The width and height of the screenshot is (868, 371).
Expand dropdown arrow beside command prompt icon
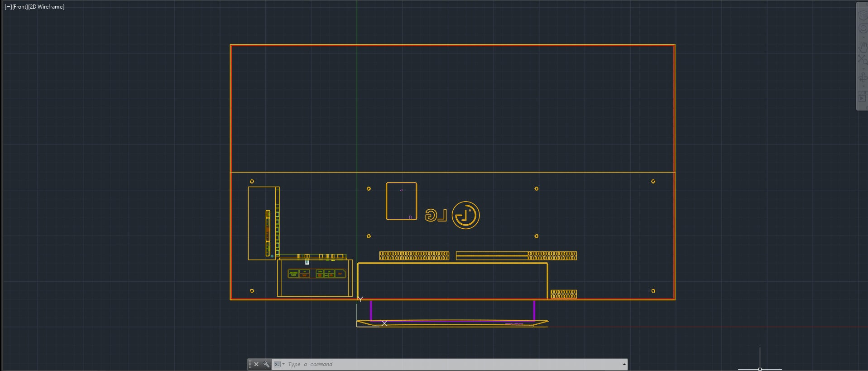tap(284, 364)
